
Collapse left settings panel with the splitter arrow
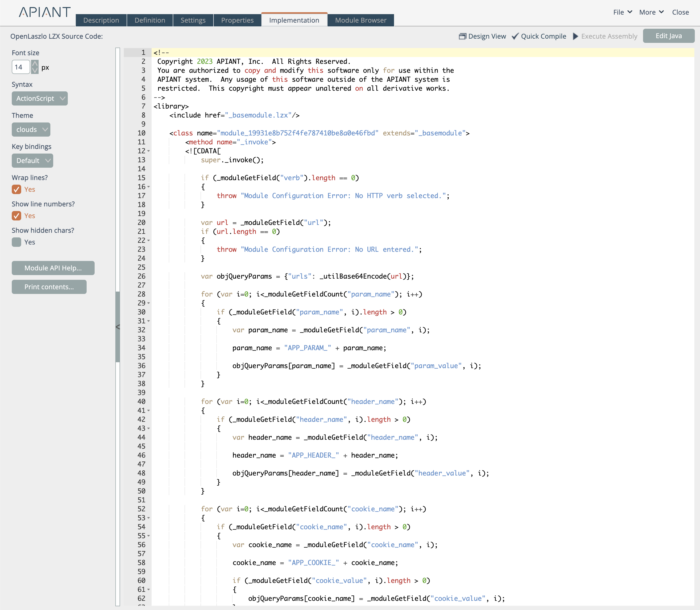[118, 327]
